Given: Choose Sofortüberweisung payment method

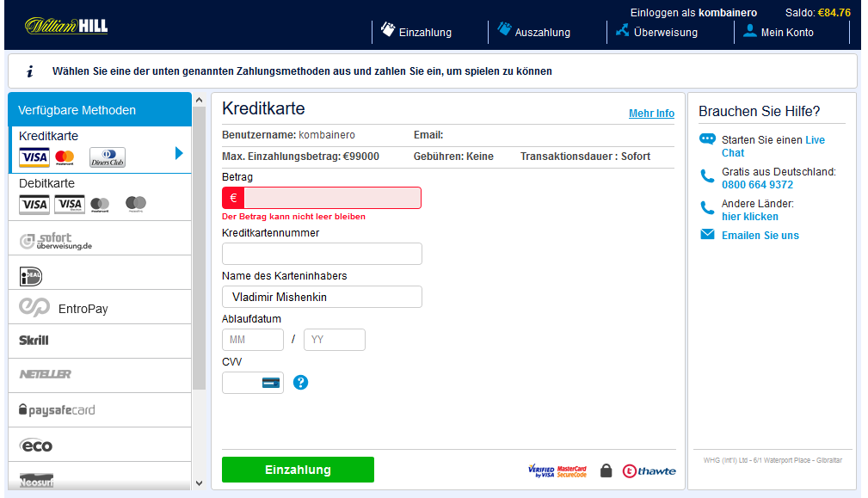Looking at the screenshot, I should point(100,238).
